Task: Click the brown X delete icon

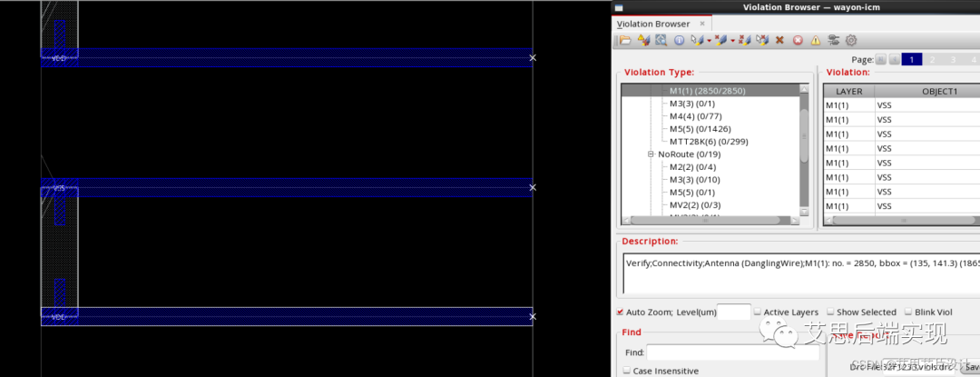Action: (x=779, y=41)
